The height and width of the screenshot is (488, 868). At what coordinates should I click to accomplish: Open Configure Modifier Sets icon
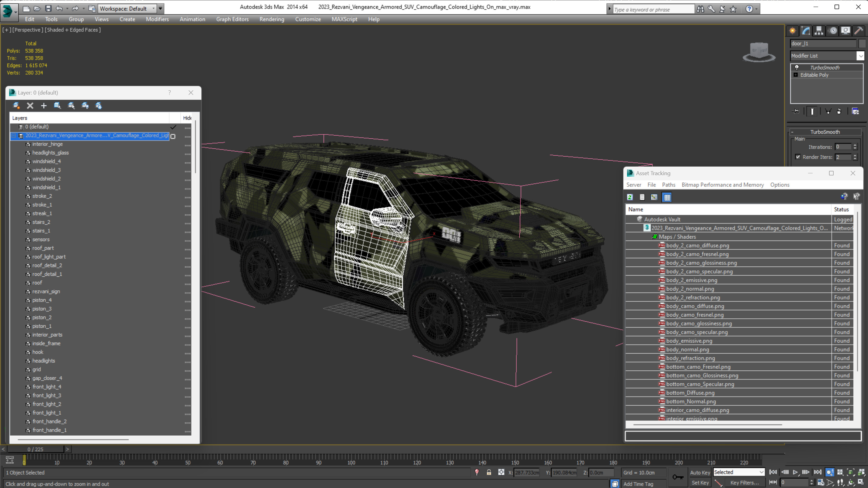855,111
